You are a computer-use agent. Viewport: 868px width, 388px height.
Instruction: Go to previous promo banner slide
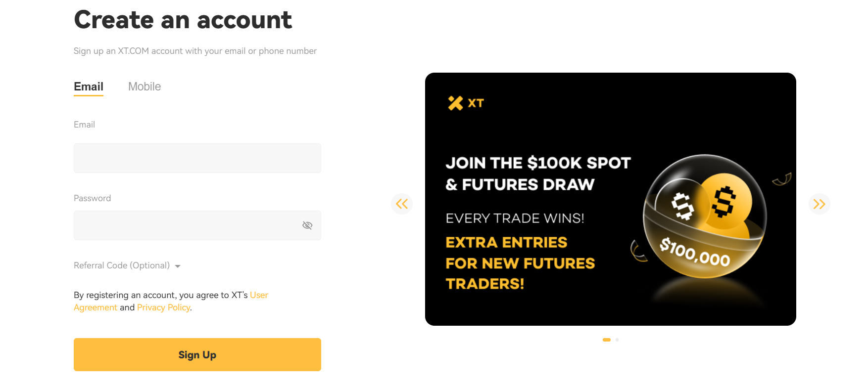(x=402, y=204)
